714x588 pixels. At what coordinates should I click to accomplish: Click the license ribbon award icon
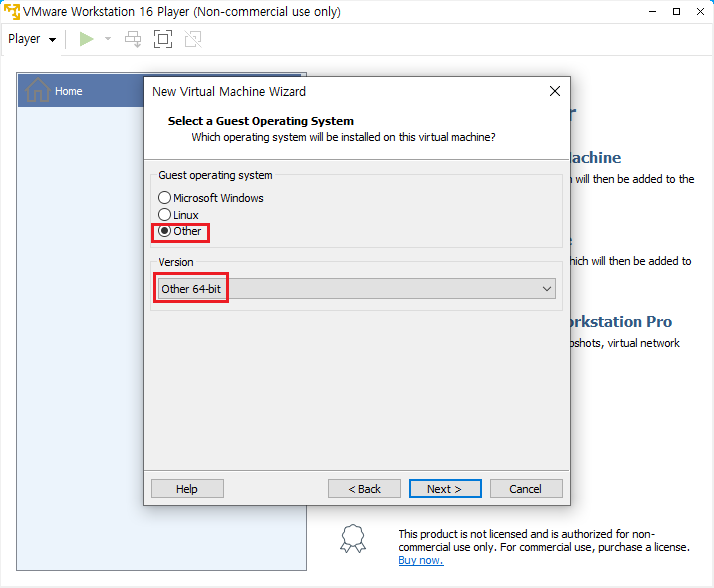(353, 539)
